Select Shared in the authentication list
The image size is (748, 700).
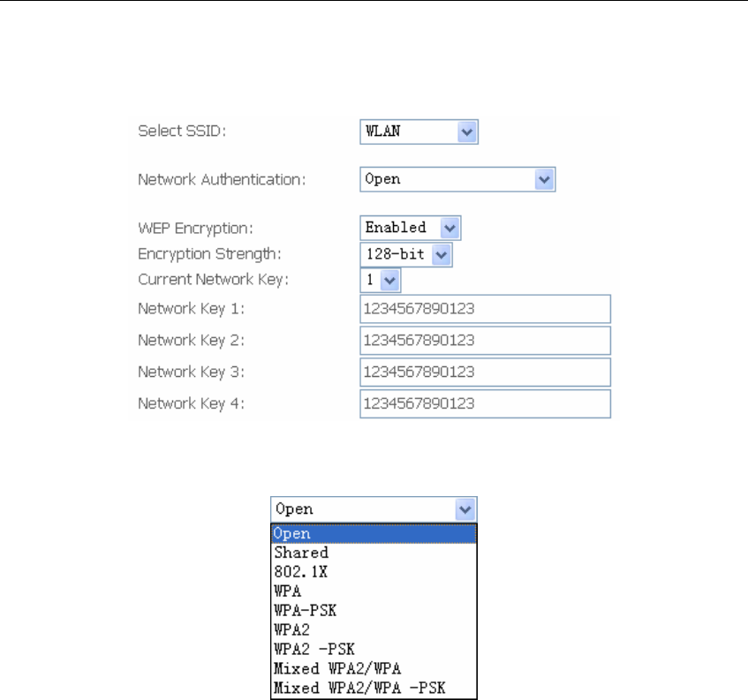pyautogui.click(x=374, y=553)
